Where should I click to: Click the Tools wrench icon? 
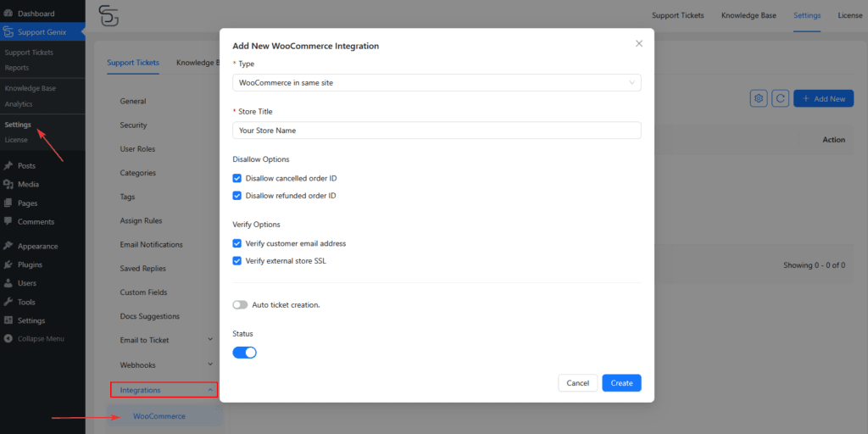[8, 303]
